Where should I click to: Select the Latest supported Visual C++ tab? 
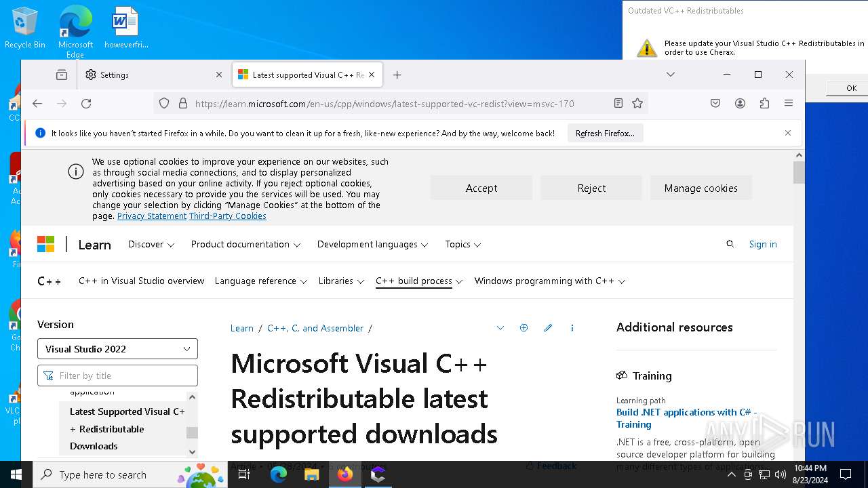pos(307,75)
